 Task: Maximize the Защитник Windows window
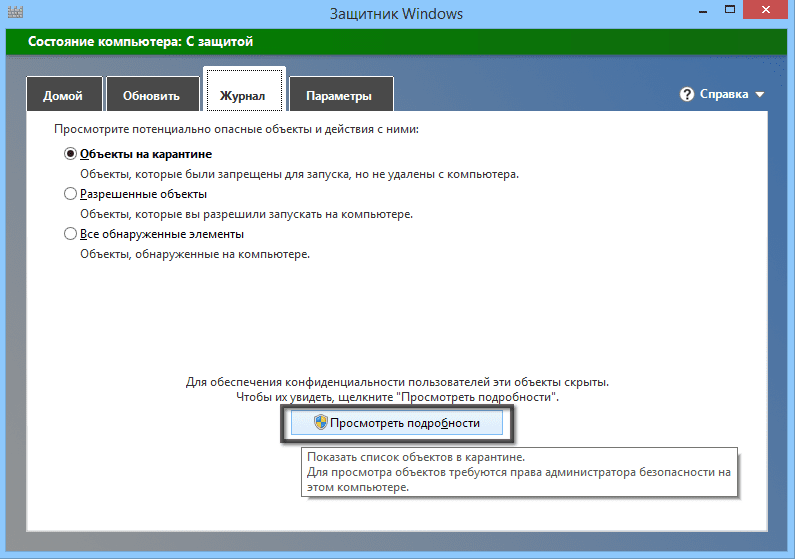pyautogui.click(x=730, y=10)
